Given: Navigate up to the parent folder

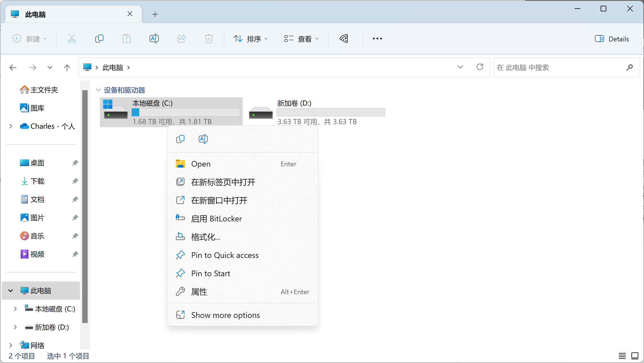Looking at the screenshot, I should [67, 67].
